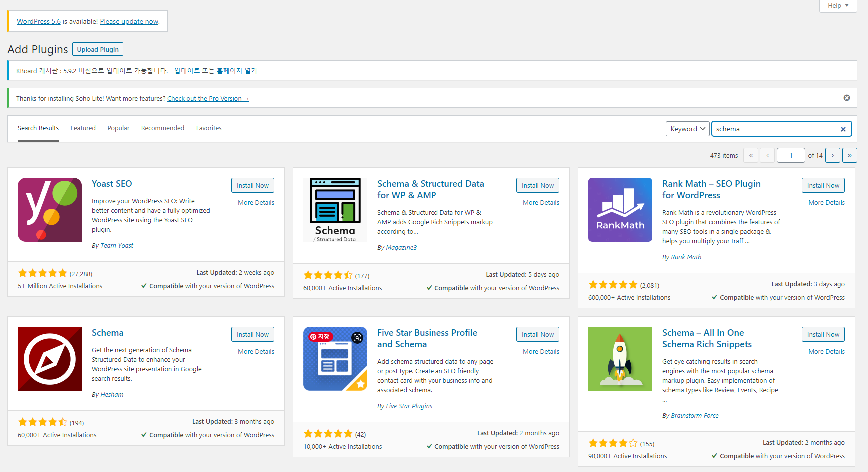Click the 473 items count text
The width and height of the screenshot is (868, 472).
pos(724,156)
